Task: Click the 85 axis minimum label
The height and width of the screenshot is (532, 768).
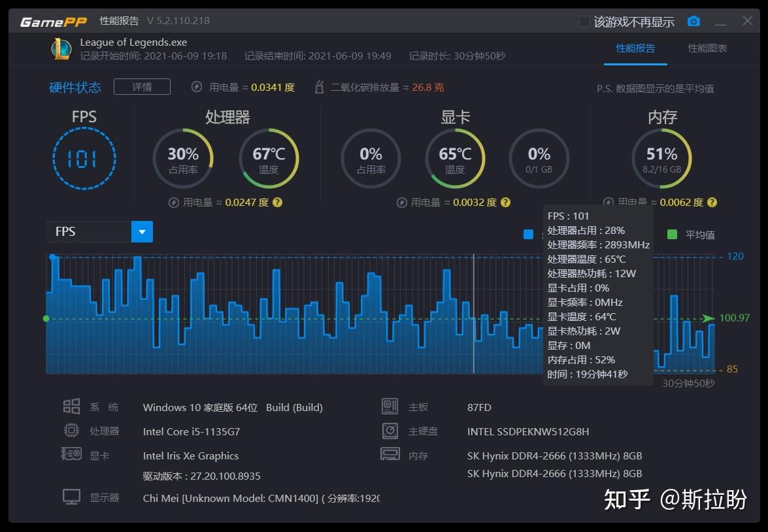Action: pyautogui.click(x=732, y=369)
